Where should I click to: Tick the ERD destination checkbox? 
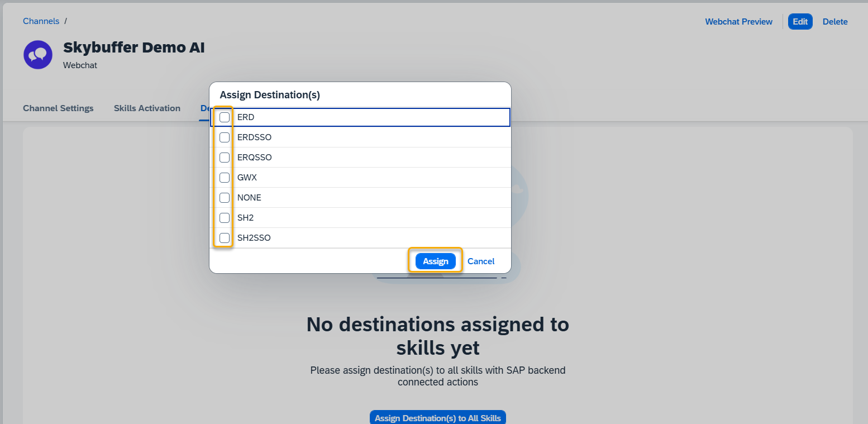(225, 117)
